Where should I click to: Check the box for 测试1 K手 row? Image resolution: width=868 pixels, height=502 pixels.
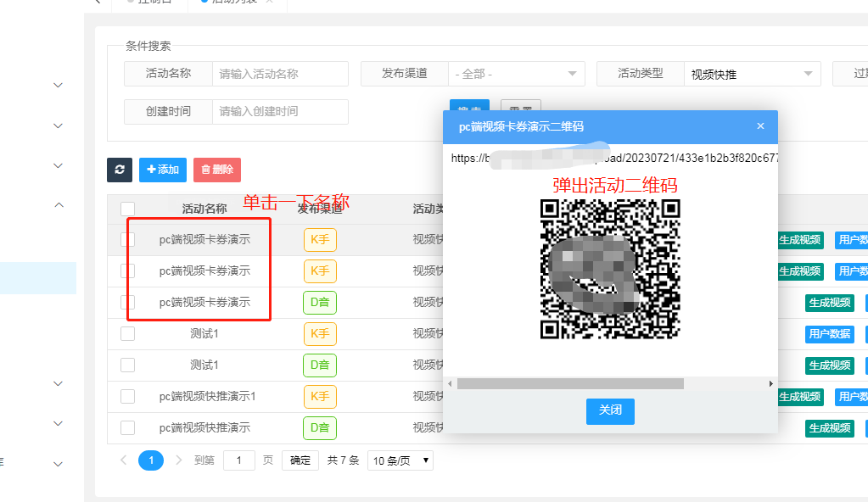coord(128,334)
